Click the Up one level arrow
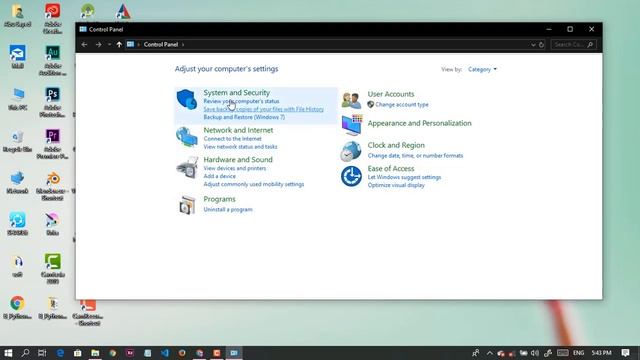Screen dimensions: 640x360 pyautogui.click(x=119, y=44)
